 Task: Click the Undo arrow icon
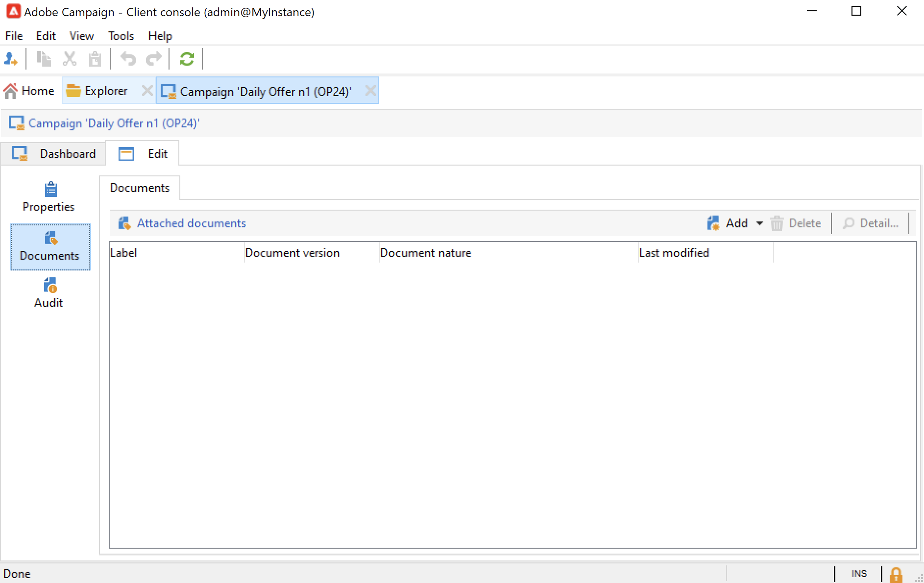click(128, 59)
